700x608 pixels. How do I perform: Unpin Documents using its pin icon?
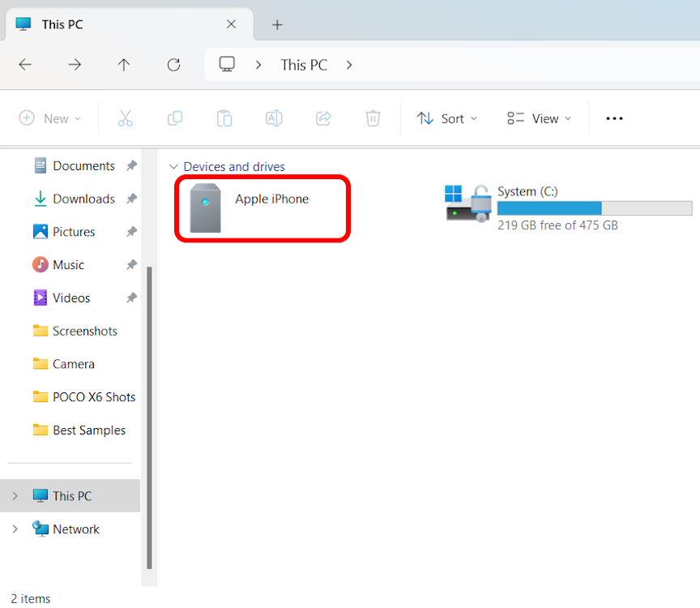pyautogui.click(x=131, y=165)
